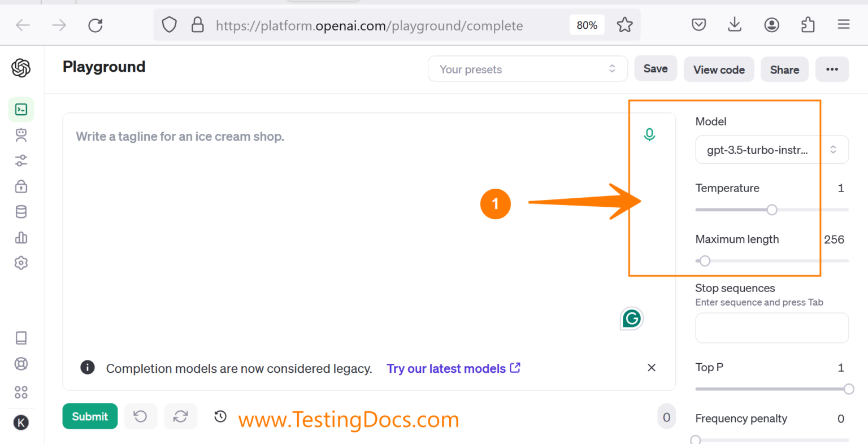Expand the Your presets dropdown
Image resolution: width=868 pixels, height=444 pixels.
coord(527,68)
